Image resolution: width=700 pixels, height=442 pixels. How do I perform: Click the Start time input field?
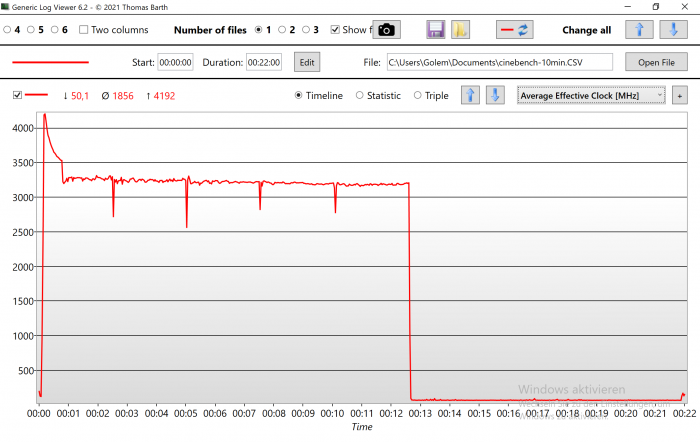(x=175, y=62)
